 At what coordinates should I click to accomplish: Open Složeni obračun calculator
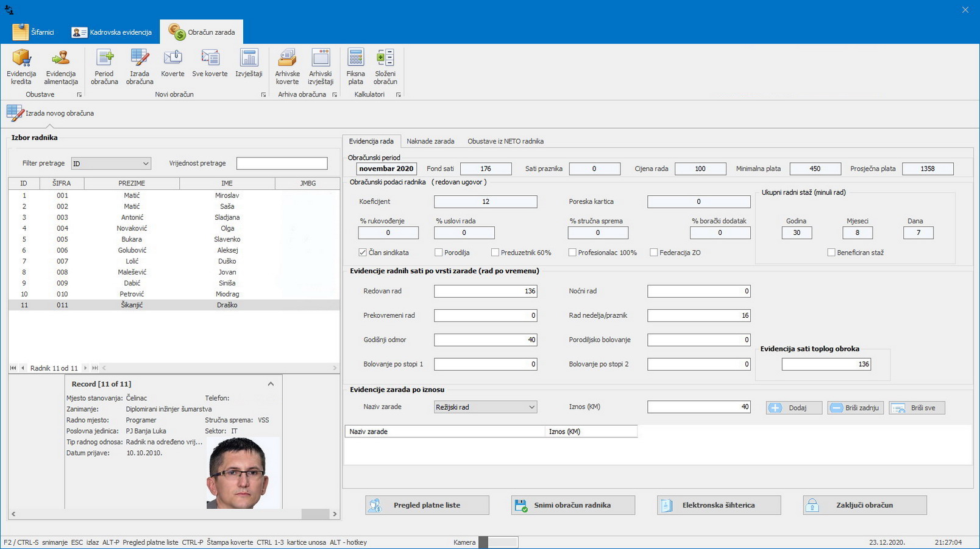point(385,66)
